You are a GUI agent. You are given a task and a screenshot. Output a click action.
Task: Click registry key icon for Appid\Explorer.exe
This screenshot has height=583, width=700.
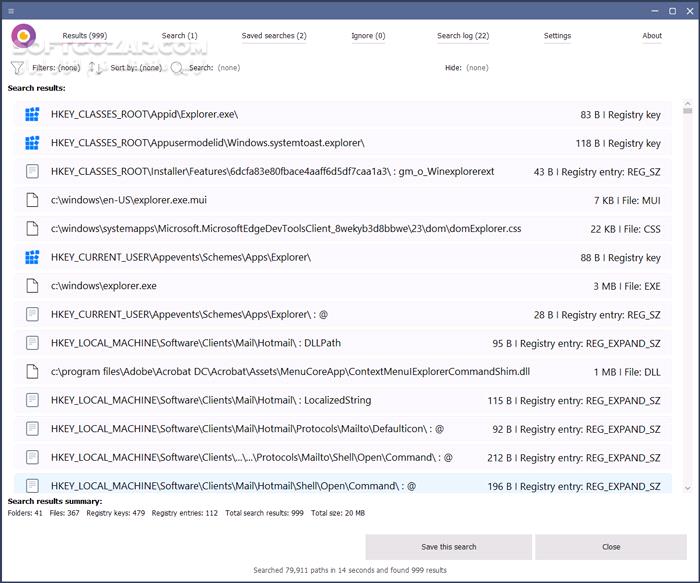(x=32, y=115)
